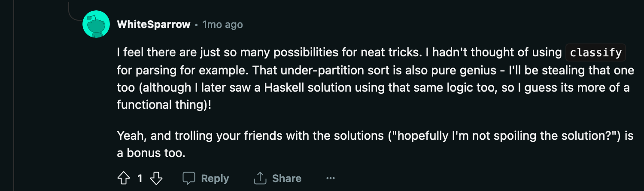Viewport: 644px width, 191px height.
Task: Click the Share upload-arrow icon
Action: pyautogui.click(x=260, y=178)
